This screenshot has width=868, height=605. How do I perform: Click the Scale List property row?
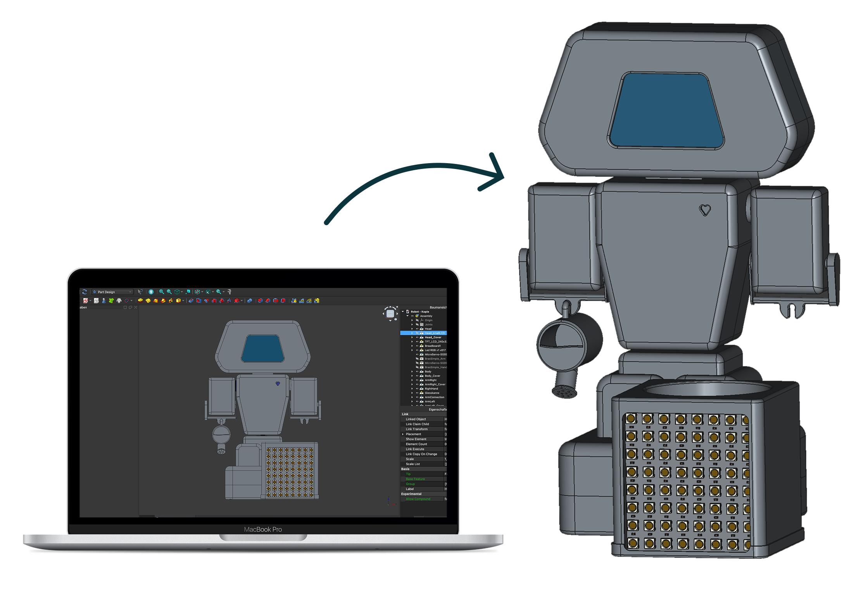(423, 464)
